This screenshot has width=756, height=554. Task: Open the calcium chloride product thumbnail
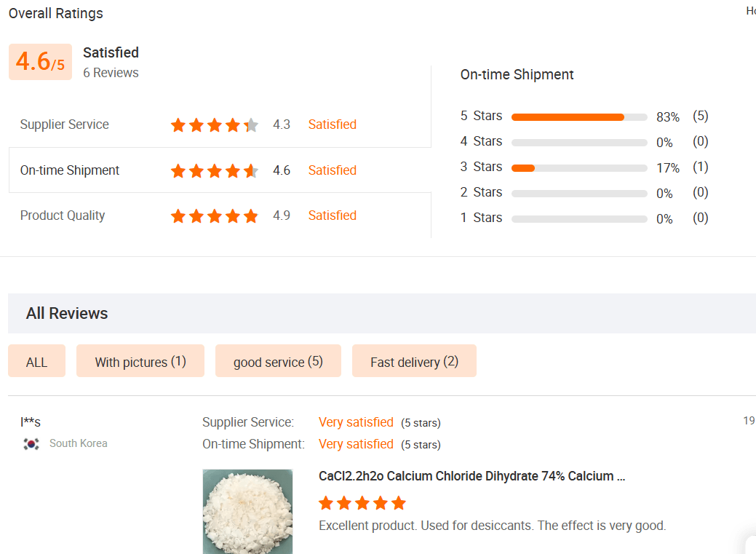[247, 511]
